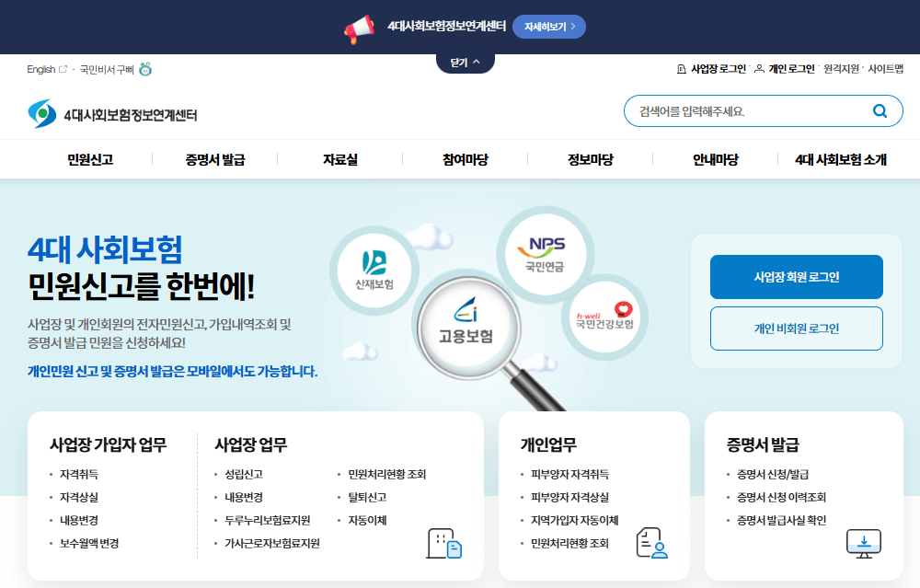This screenshot has width=920, height=588.
Task: Open 내용변경 under 사업장 가입자 업무
Action: (x=79, y=520)
